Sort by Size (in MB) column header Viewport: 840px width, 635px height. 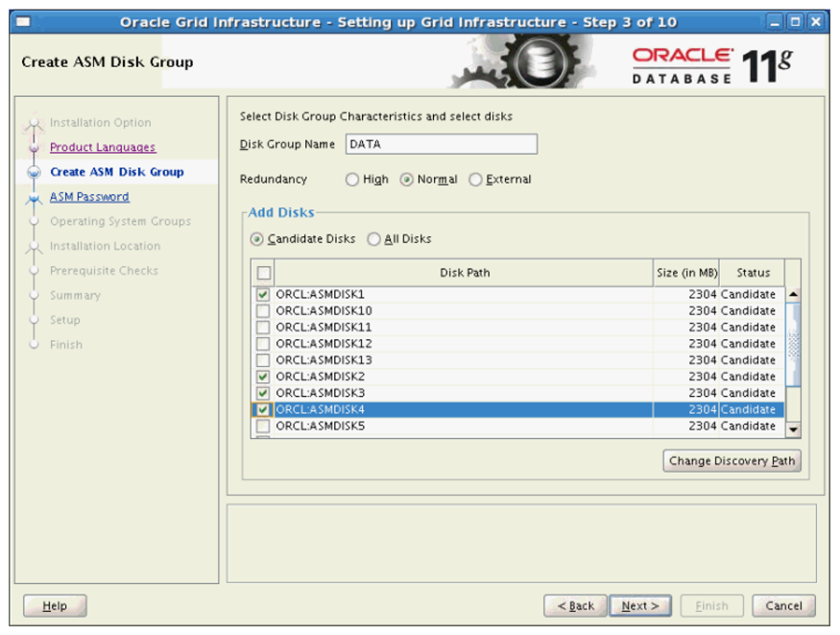686,273
